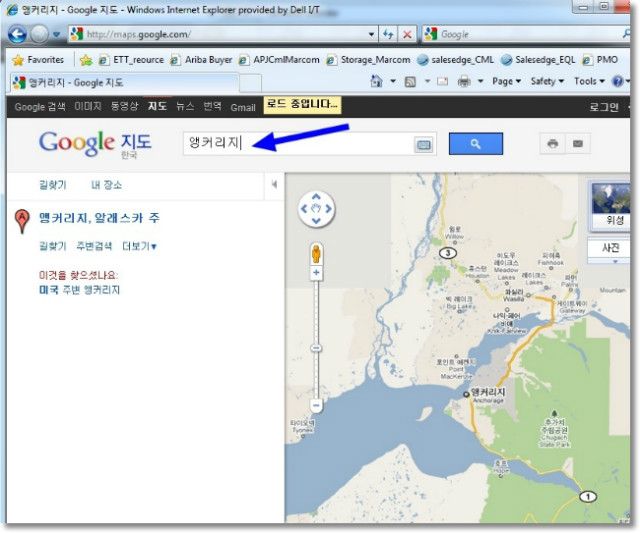This screenshot has height=533, width=640.
Task: Click the Print toolbar icon in IE
Action: [x=464, y=82]
